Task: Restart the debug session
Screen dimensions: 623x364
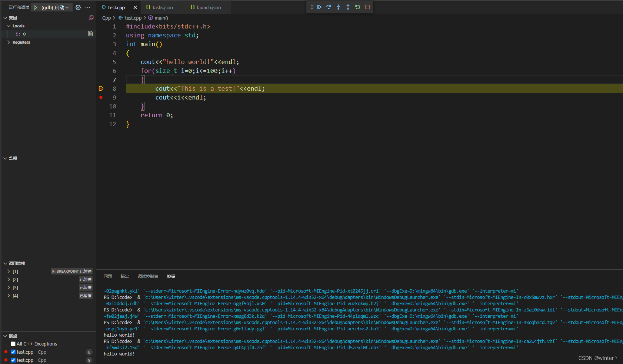Action: [x=358, y=7]
